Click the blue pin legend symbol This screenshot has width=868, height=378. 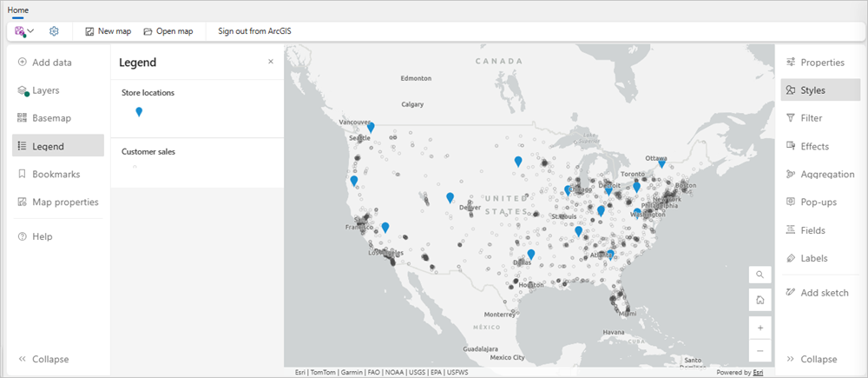point(139,112)
